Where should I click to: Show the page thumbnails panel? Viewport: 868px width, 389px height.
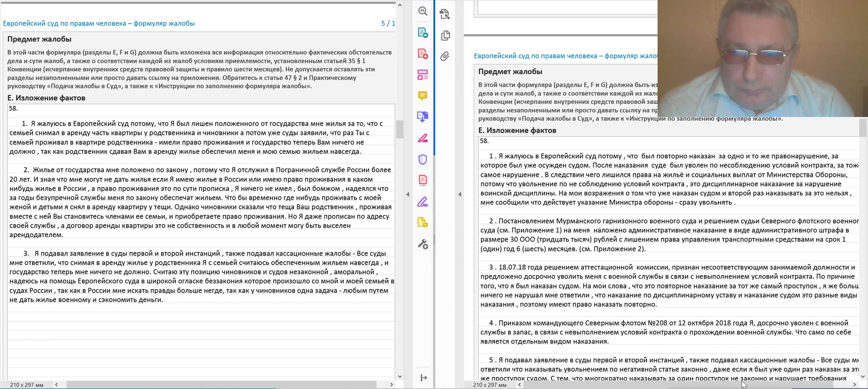pos(445,35)
